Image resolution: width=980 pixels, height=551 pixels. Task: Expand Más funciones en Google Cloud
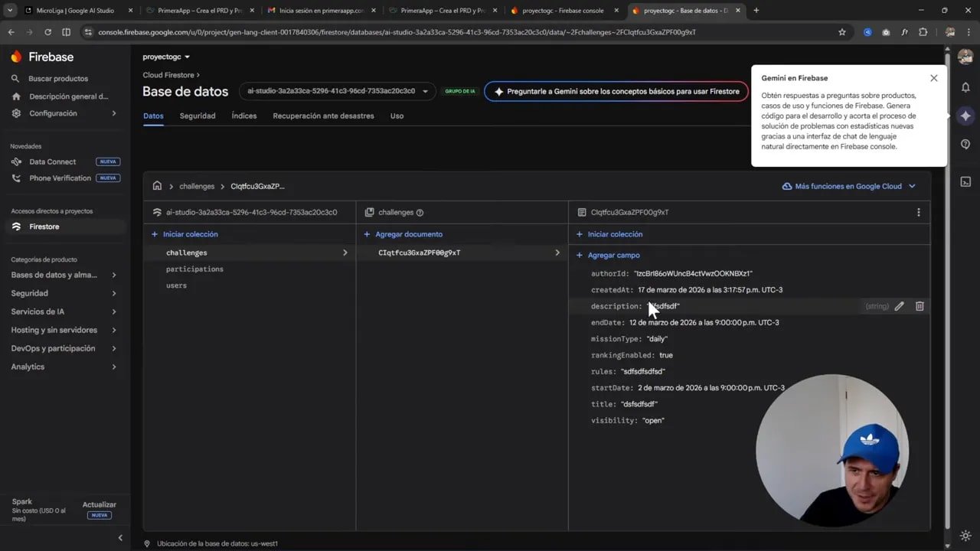point(848,186)
